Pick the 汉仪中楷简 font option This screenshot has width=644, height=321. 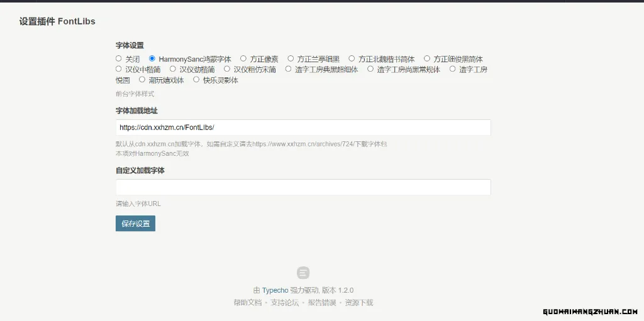pyautogui.click(x=119, y=69)
